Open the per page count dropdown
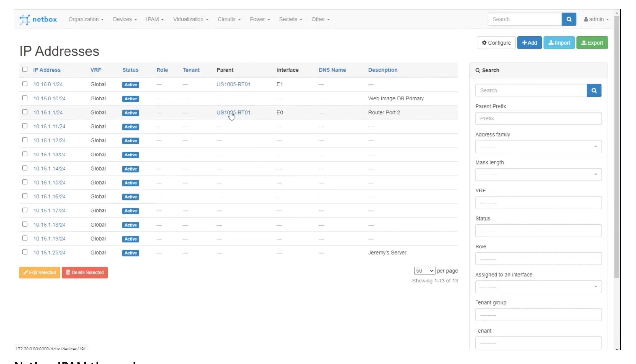Viewport: 636px width, 364px height. point(424,271)
